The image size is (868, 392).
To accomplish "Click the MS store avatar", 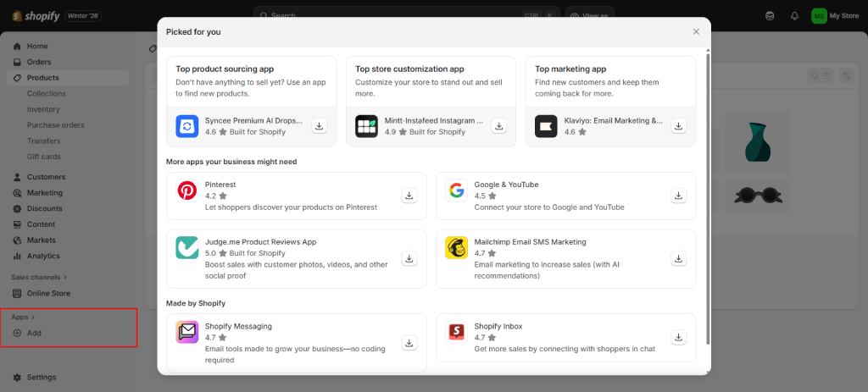I will coord(820,16).
